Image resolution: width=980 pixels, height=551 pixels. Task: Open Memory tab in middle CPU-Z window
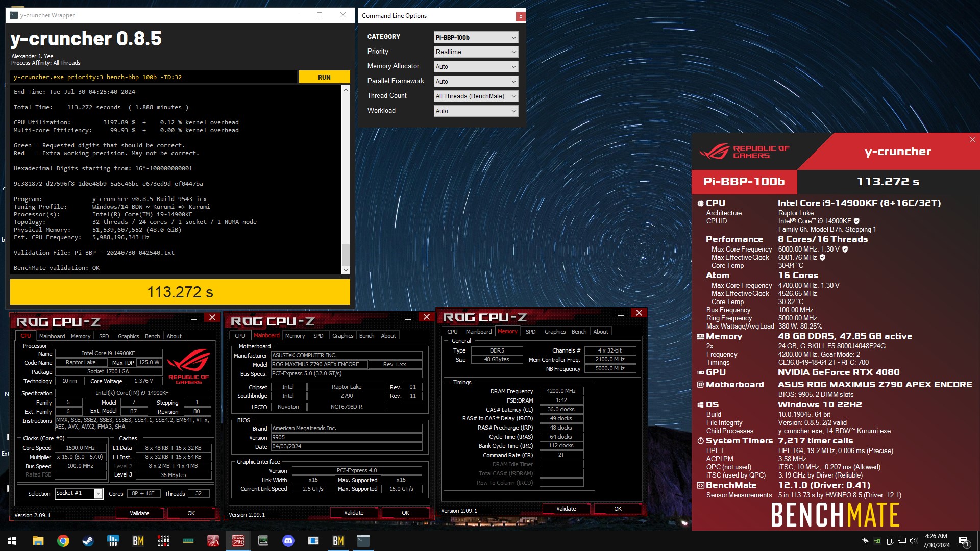coord(295,336)
